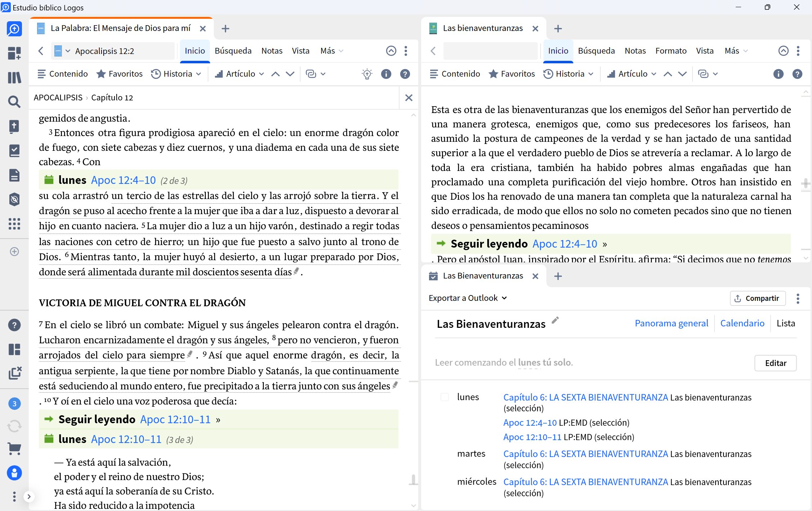Expand the resource picker chevron beside Apocalipsis 12:2
This screenshot has height=511, width=812.
click(x=68, y=51)
